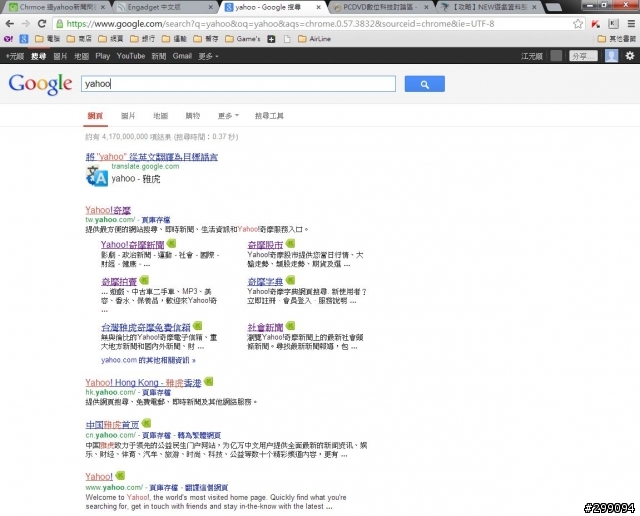Select the 購物 shopping search tab
The height and width of the screenshot is (516, 640).
pyautogui.click(x=193, y=116)
